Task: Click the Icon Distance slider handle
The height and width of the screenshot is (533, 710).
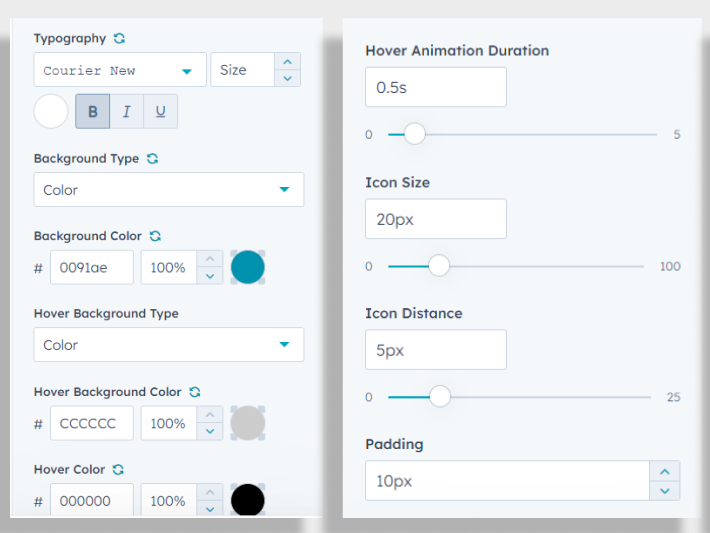Action: tap(440, 397)
